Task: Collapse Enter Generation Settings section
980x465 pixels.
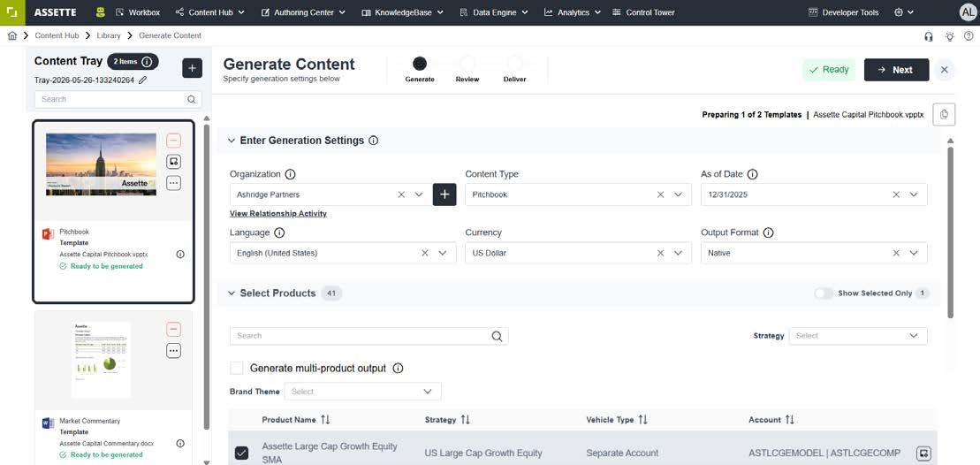Action: [x=232, y=141]
